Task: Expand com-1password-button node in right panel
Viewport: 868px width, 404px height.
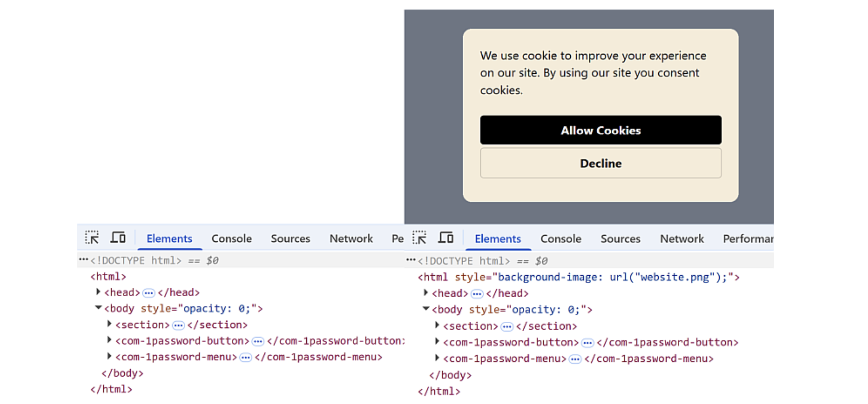Action: click(x=437, y=342)
